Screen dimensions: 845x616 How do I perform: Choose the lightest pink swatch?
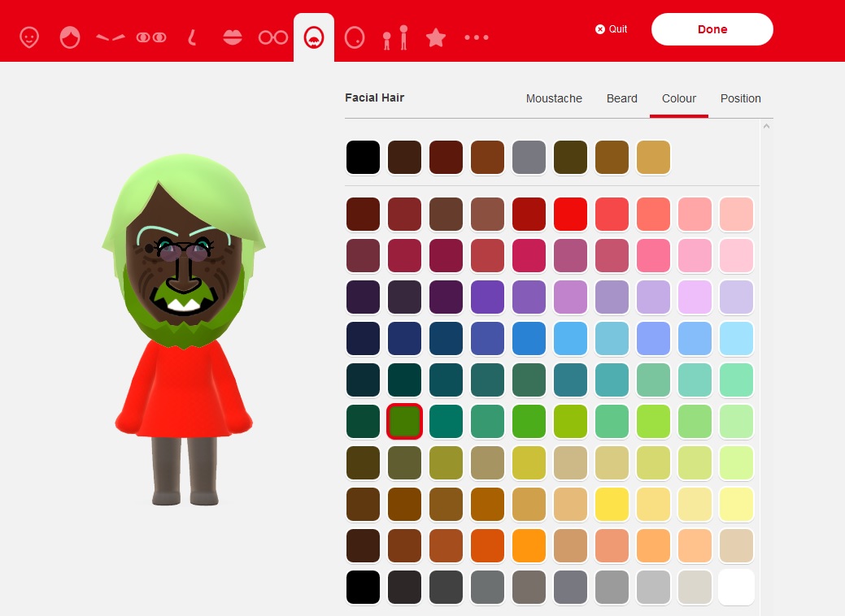736,255
